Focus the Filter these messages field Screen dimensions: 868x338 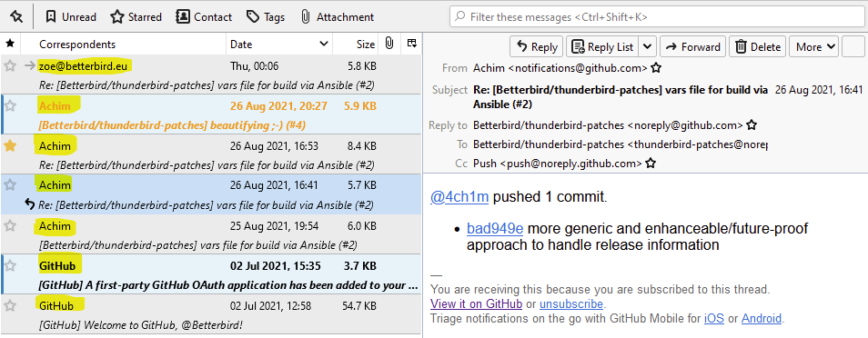[x=657, y=17]
